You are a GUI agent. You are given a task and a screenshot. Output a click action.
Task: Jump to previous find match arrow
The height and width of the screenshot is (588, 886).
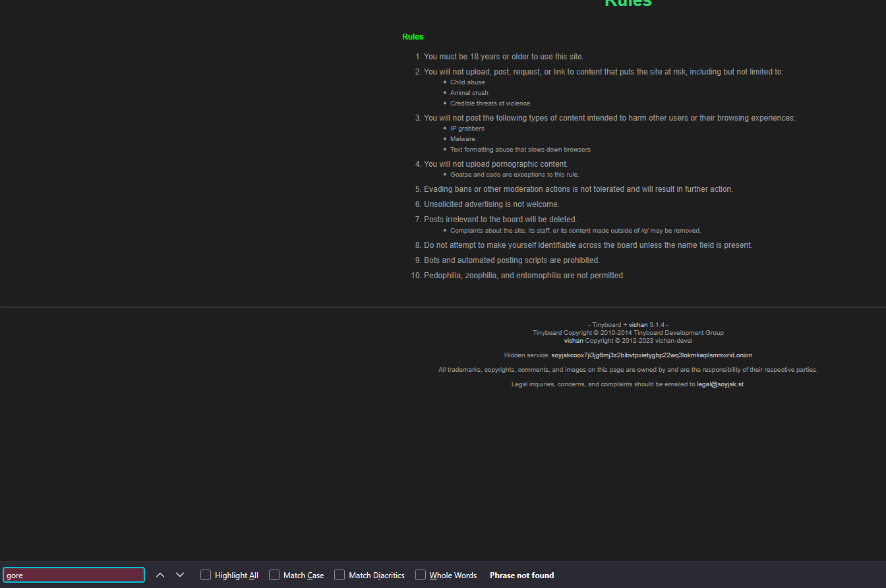click(x=160, y=575)
